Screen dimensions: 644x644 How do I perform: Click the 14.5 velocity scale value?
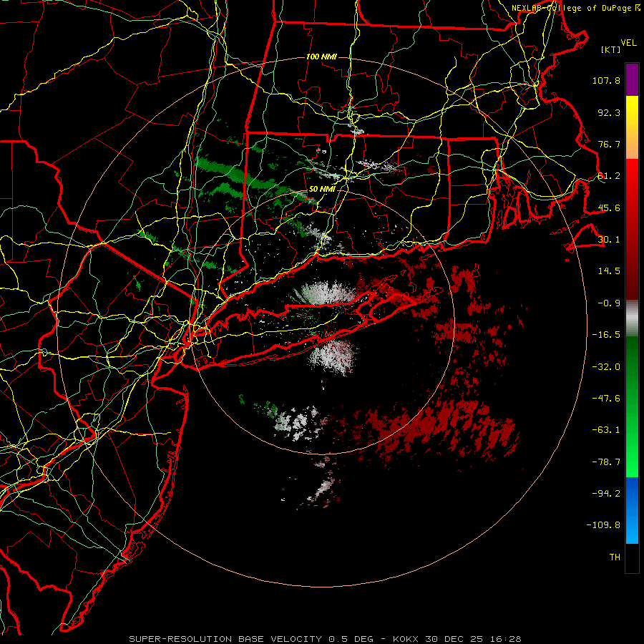pos(609,271)
